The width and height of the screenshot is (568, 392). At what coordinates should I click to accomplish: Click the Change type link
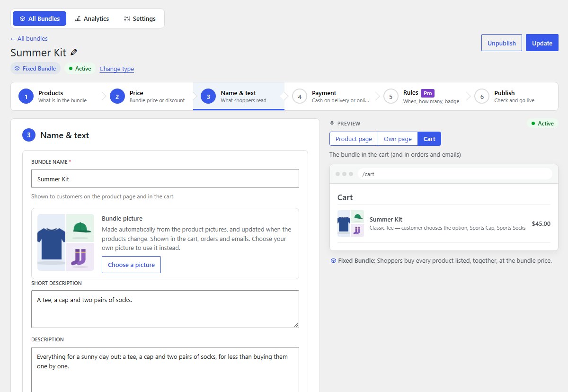point(117,69)
